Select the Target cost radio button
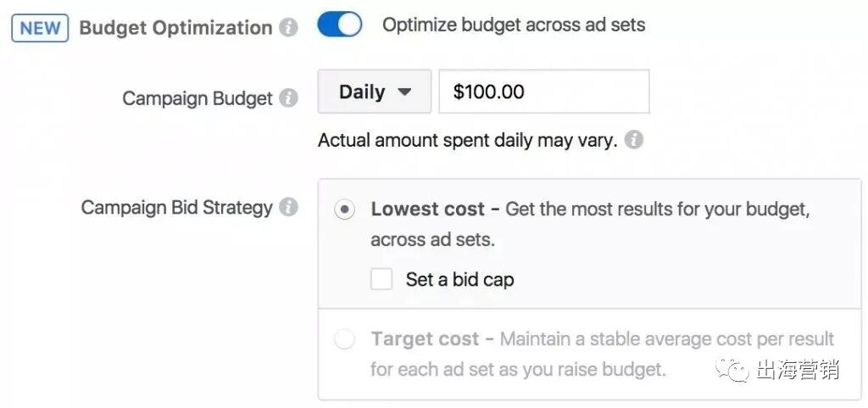The height and width of the screenshot is (408, 868). click(x=344, y=340)
